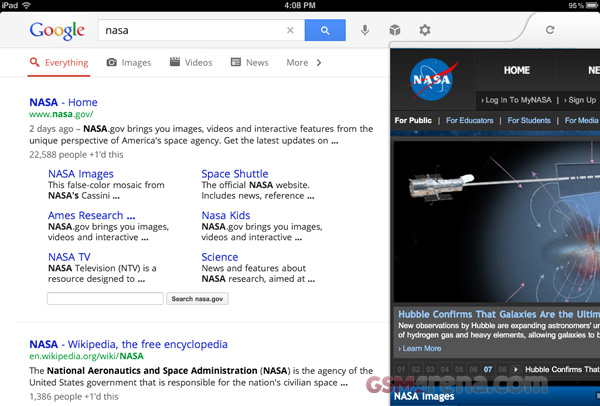This screenshot has height=406, width=600.
Task: Switch to News tab
Action: coord(249,62)
